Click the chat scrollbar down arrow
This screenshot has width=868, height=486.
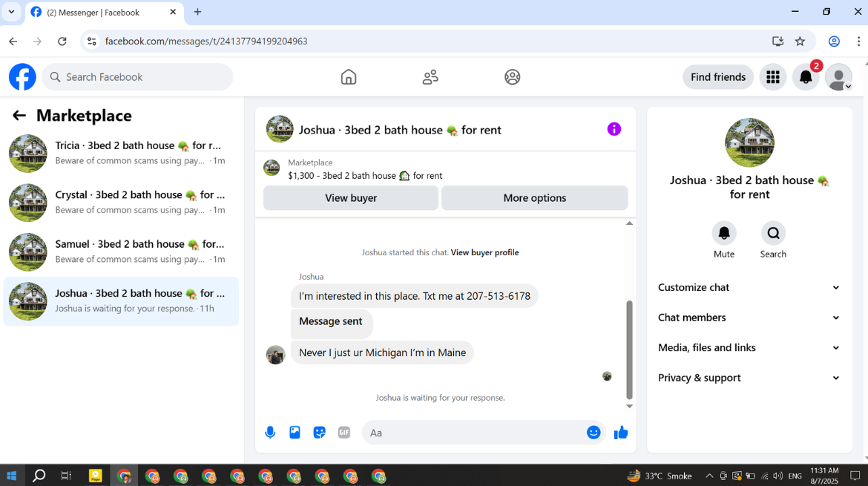tap(629, 407)
